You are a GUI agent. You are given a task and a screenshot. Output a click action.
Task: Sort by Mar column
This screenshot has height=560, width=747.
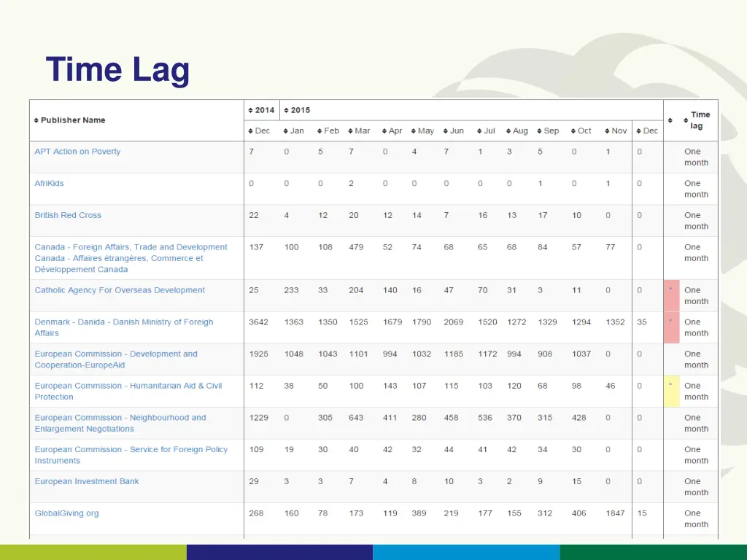click(359, 131)
